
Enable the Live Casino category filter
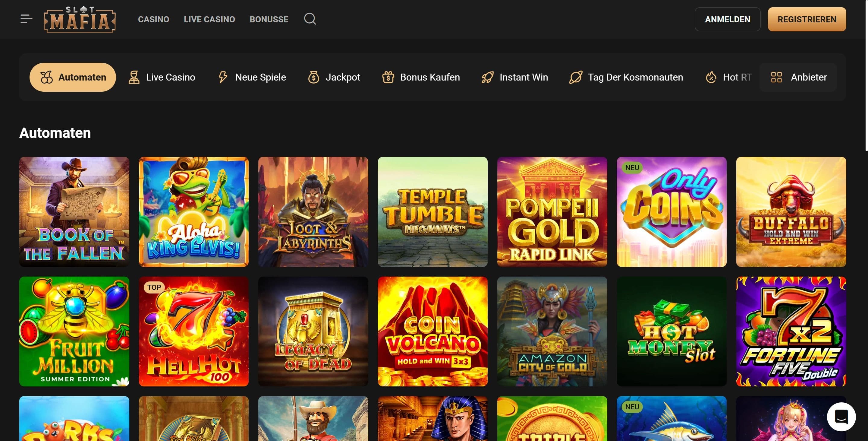coord(163,77)
